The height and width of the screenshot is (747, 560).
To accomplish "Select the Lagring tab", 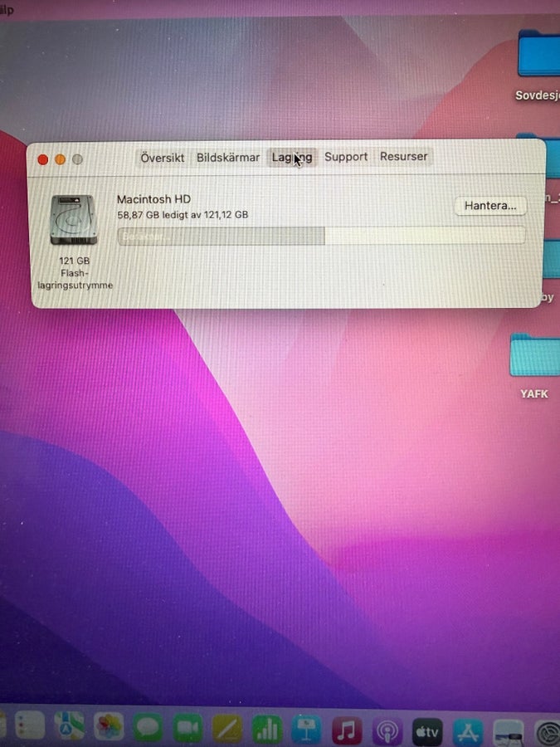I will point(292,157).
